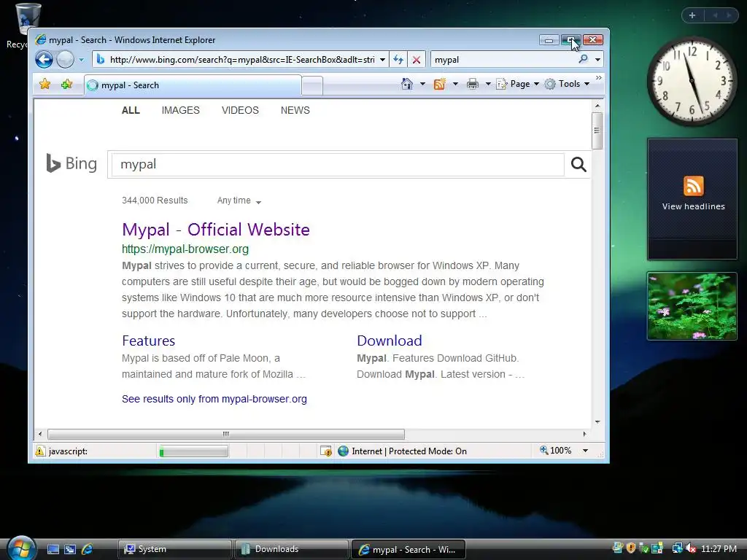Open a new blank tab button
This screenshot has height=560, width=747.
(x=312, y=86)
